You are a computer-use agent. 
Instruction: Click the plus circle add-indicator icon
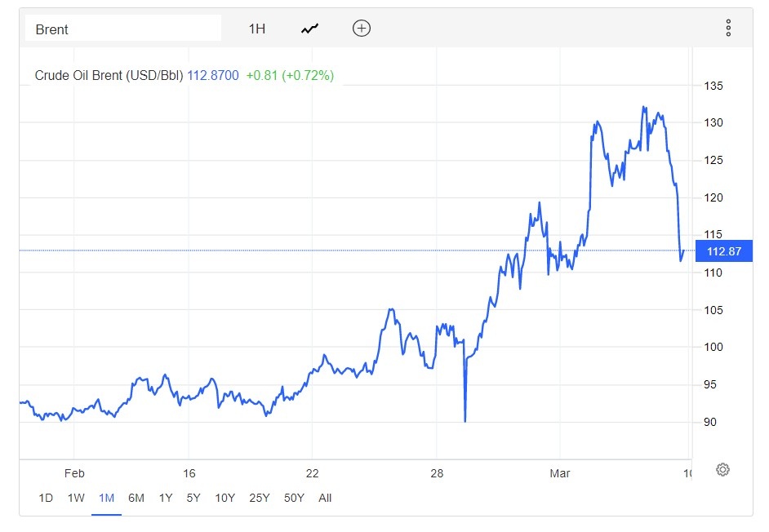tap(361, 29)
